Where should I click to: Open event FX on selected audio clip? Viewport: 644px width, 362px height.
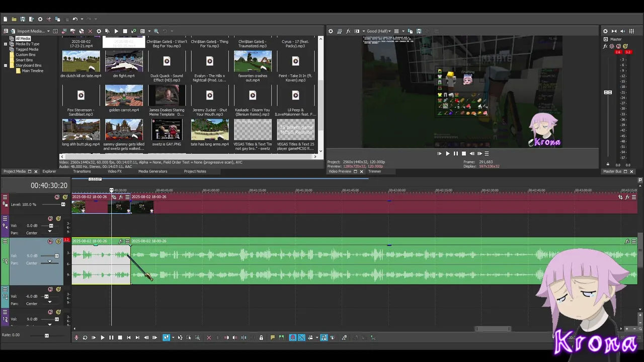121,241
